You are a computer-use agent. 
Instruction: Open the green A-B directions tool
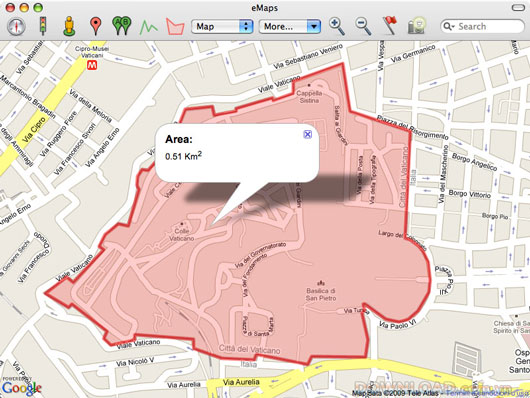click(122, 26)
